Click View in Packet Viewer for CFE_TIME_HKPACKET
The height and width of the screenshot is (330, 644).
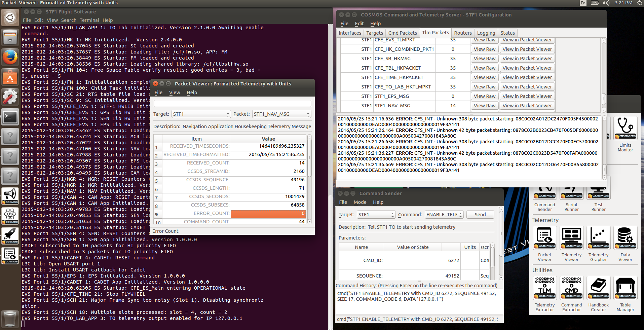(527, 77)
